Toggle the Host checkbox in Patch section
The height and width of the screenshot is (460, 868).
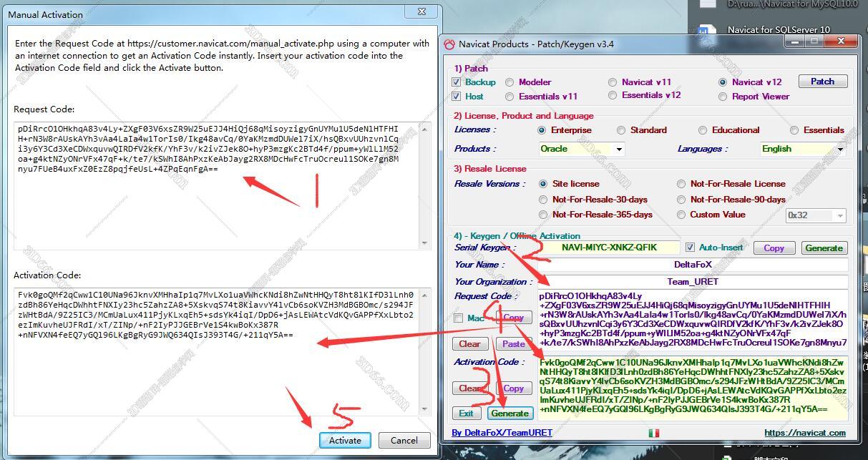(x=457, y=97)
